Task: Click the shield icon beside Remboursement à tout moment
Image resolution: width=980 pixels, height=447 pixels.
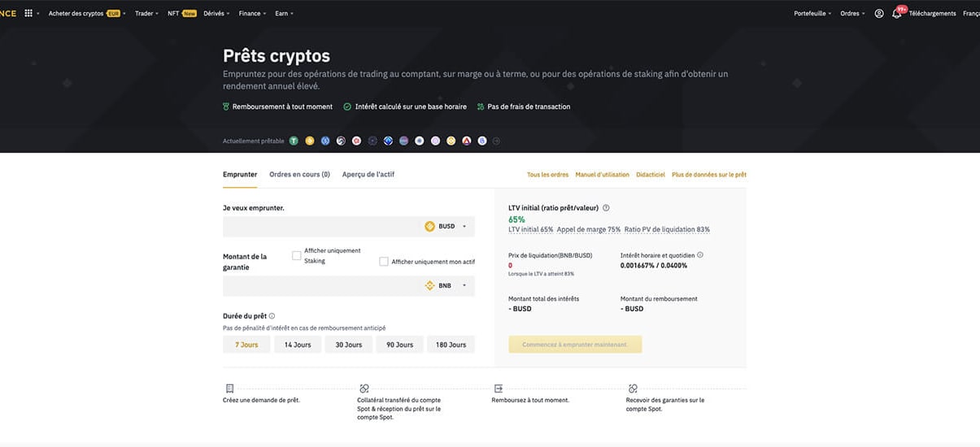Action: coord(227,106)
